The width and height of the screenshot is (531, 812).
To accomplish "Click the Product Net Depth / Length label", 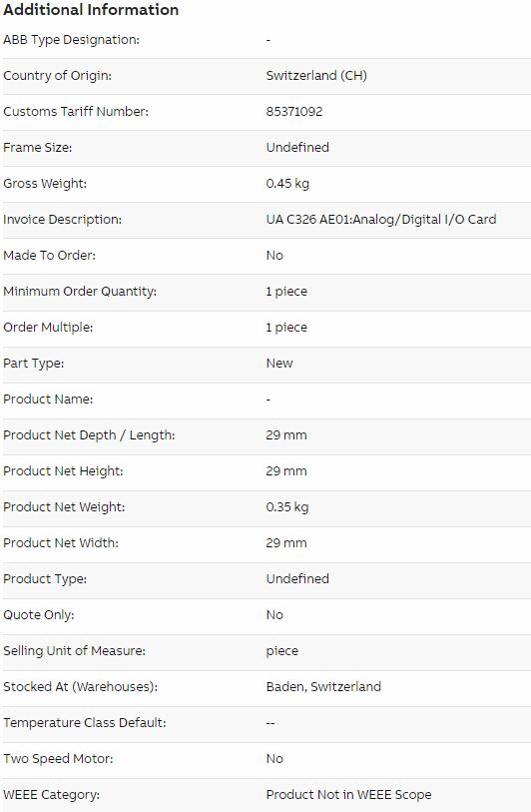I will click(x=89, y=435).
